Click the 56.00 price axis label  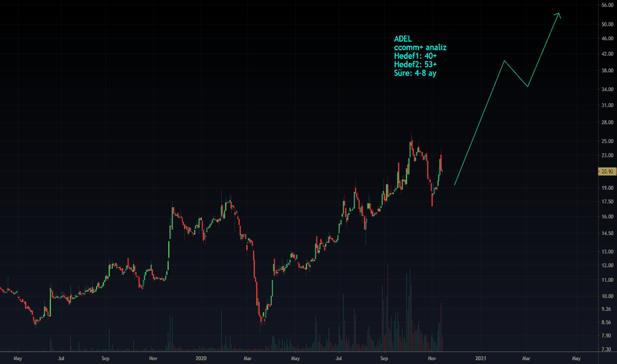607,5
